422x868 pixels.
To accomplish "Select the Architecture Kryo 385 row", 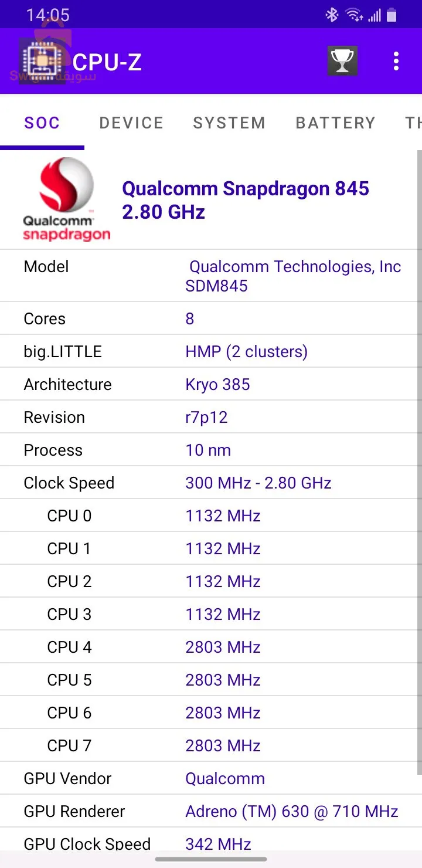I will pyautogui.click(x=211, y=384).
